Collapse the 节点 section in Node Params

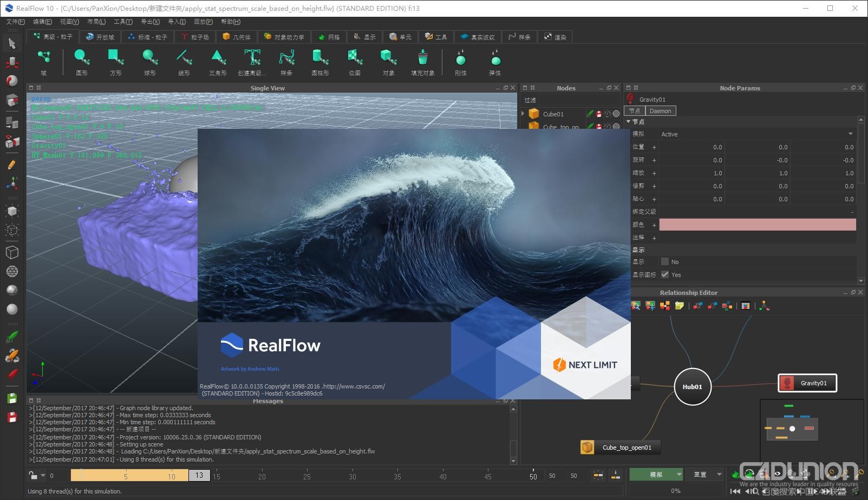629,122
